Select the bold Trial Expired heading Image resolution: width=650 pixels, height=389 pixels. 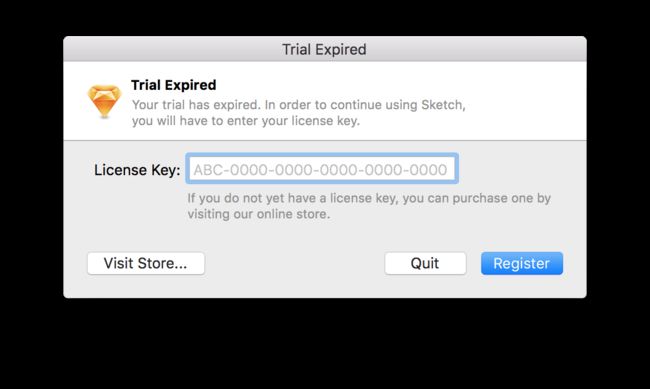click(x=174, y=85)
